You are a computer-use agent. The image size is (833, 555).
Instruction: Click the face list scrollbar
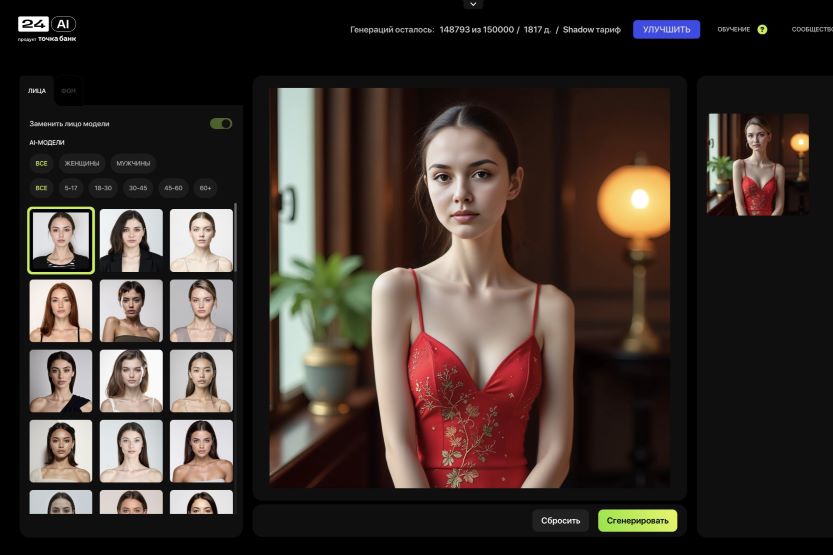click(235, 237)
